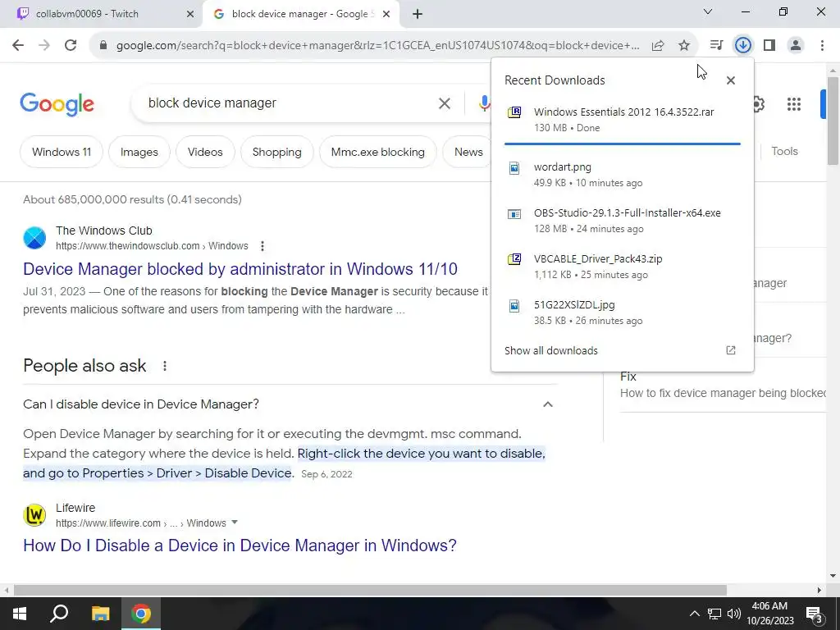Expand the Lifewire result dropdown arrow
840x630 pixels.
pyautogui.click(x=234, y=523)
